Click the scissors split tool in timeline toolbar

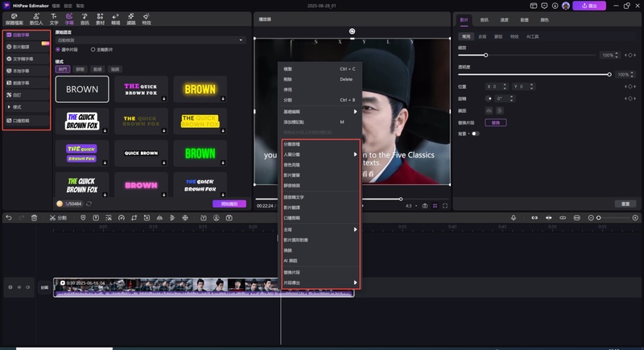(58, 218)
